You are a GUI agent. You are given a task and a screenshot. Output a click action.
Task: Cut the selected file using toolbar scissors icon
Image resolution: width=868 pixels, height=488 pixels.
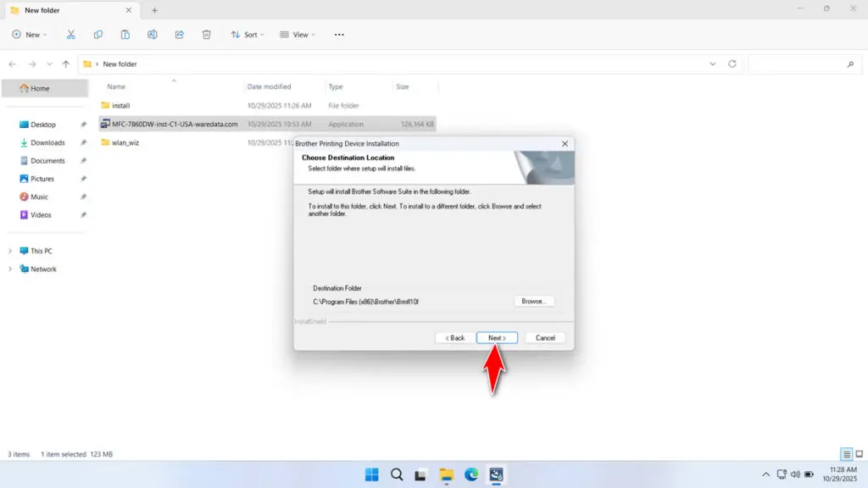(71, 34)
